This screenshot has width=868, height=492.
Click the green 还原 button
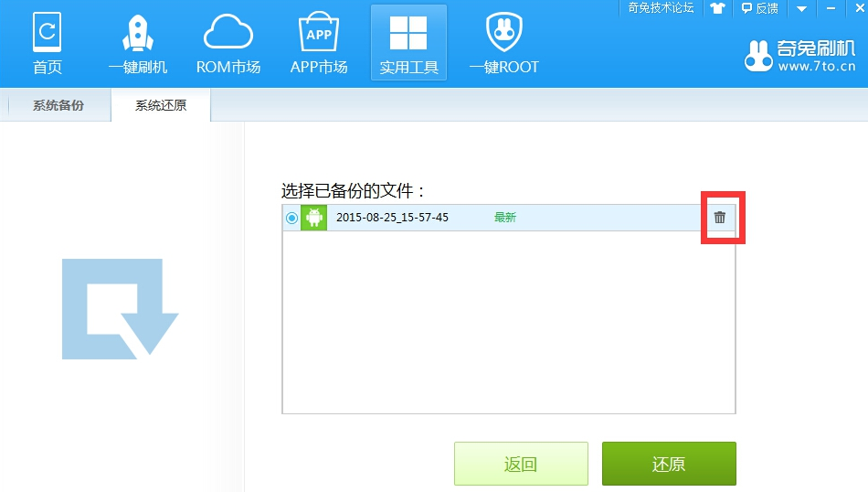tap(669, 464)
